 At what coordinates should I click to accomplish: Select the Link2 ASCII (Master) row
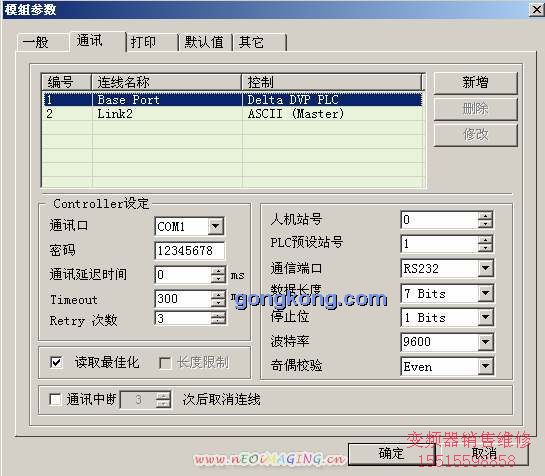click(233, 114)
